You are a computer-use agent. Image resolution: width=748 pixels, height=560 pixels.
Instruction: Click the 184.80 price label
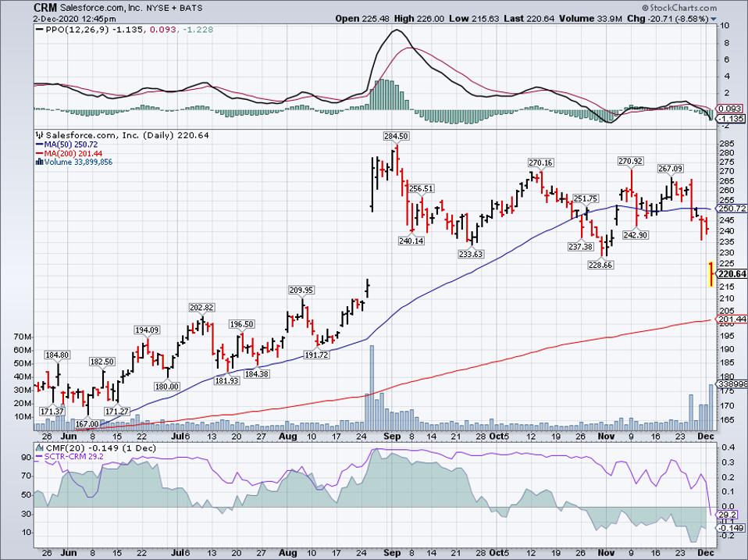(57, 355)
